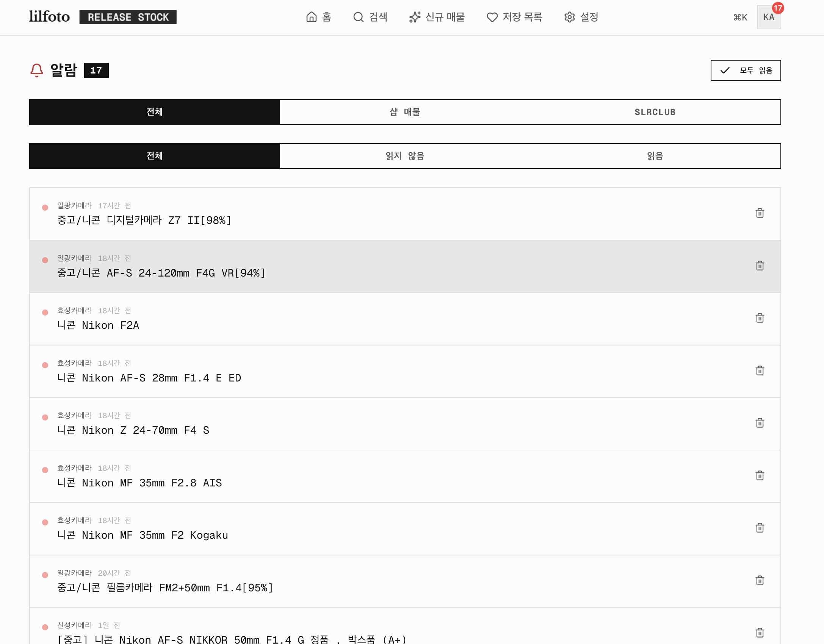Click the bell icon next to 알람

tap(37, 70)
